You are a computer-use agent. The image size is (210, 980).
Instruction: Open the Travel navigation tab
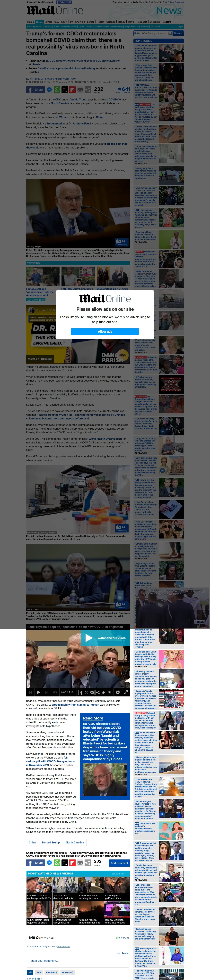(131, 22)
